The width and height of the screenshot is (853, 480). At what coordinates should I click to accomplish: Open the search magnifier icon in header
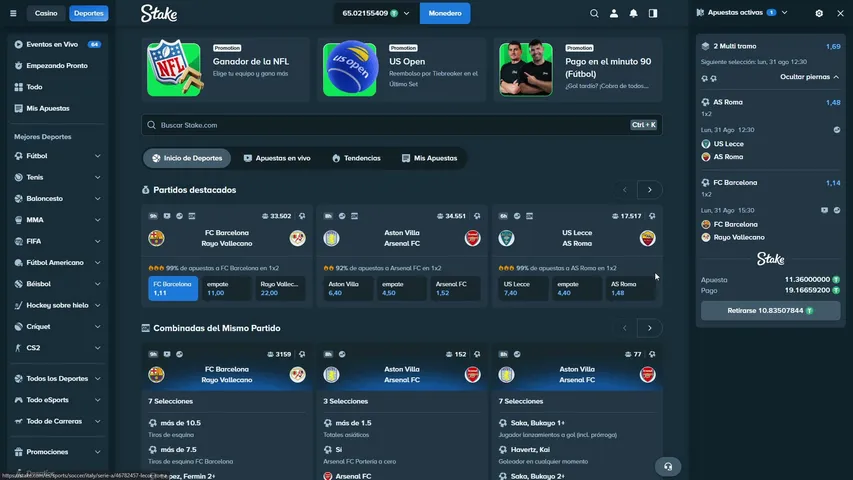coord(594,13)
